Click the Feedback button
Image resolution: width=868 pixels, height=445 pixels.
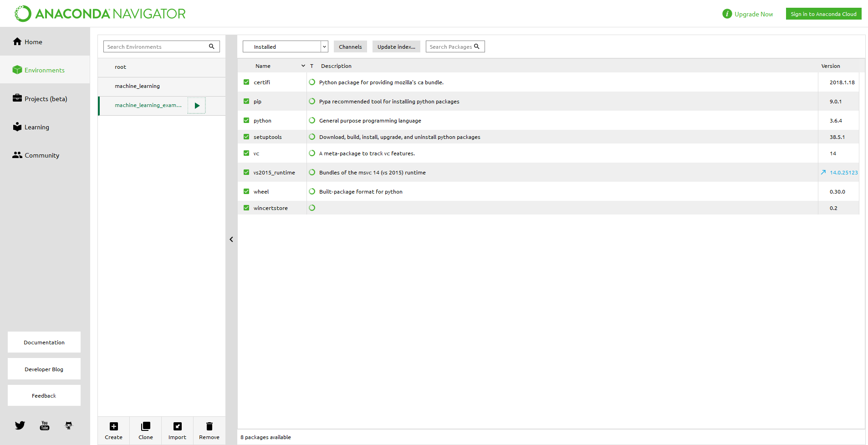click(44, 395)
